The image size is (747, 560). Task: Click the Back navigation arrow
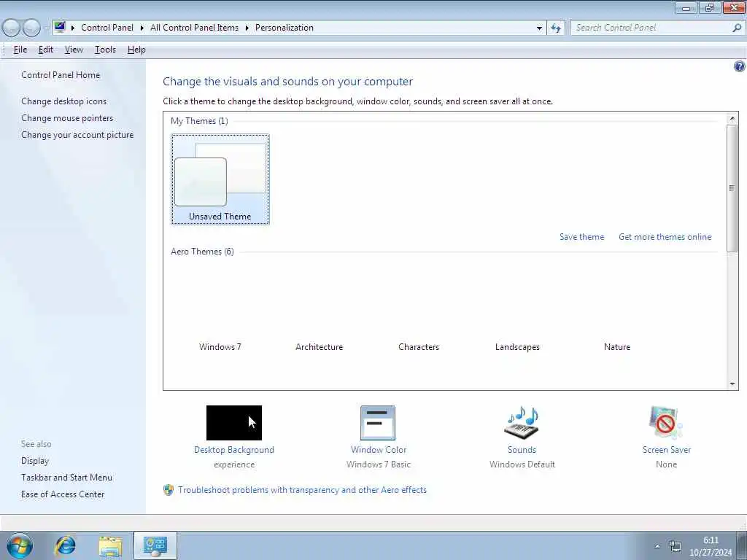12,28
